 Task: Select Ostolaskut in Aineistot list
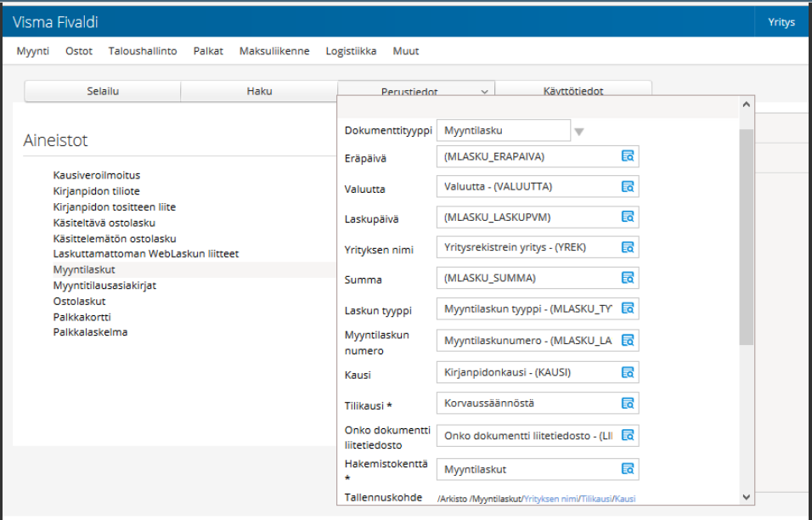click(x=79, y=301)
